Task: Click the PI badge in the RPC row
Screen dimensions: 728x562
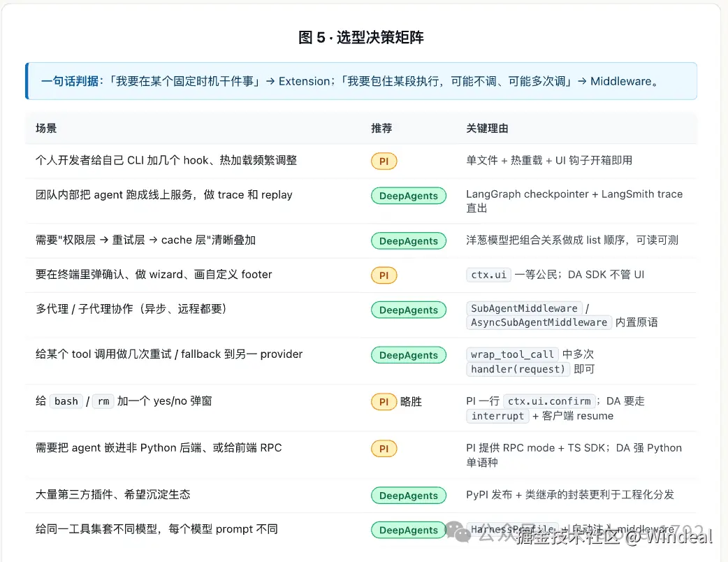Action: pos(384,449)
